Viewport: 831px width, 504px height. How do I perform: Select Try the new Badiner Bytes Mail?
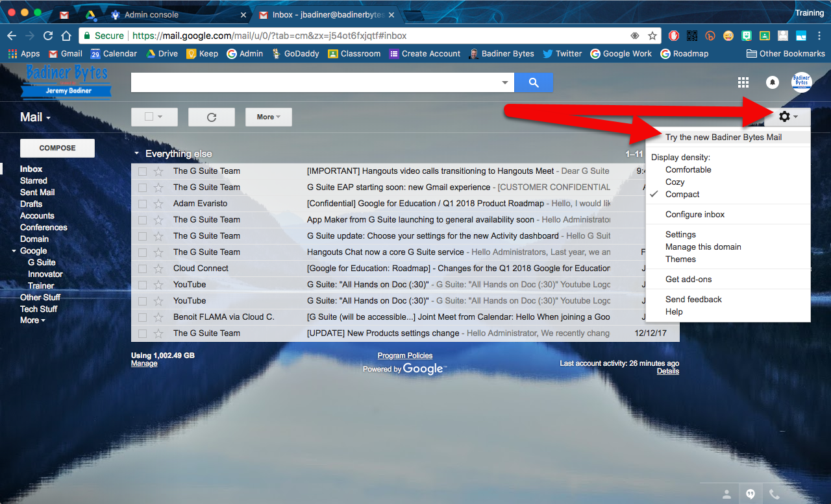pos(723,138)
